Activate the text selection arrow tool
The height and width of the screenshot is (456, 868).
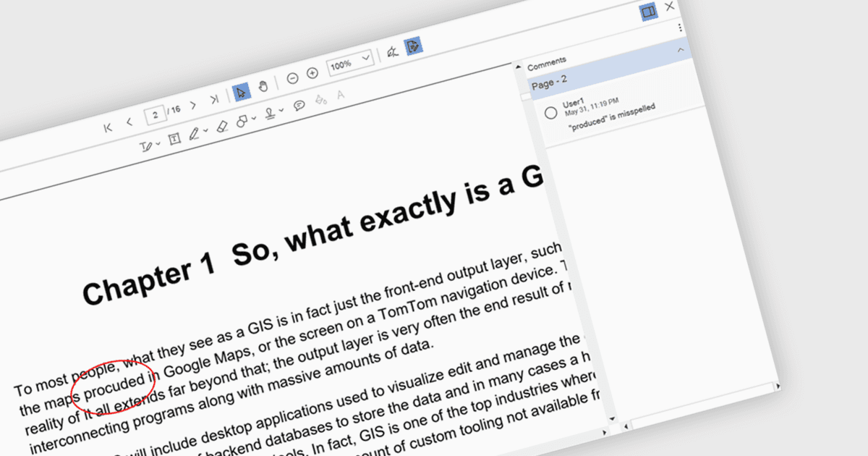tap(242, 92)
